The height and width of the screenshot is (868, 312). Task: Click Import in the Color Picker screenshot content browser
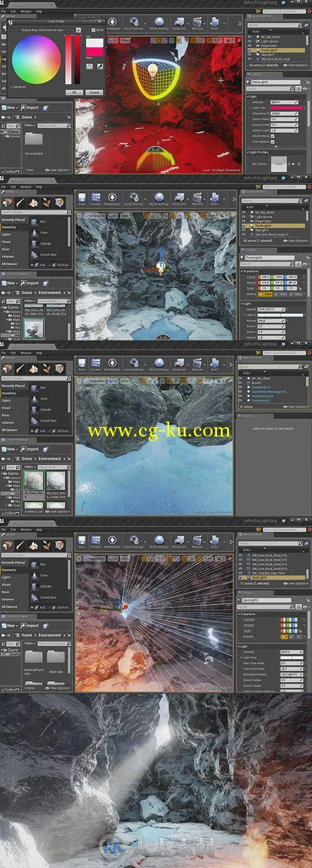[30, 107]
